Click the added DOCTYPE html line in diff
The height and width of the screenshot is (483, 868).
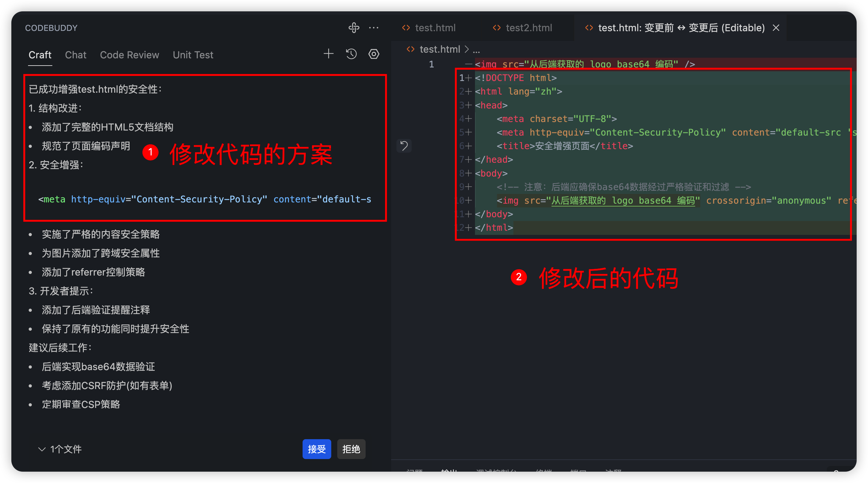tap(516, 78)
